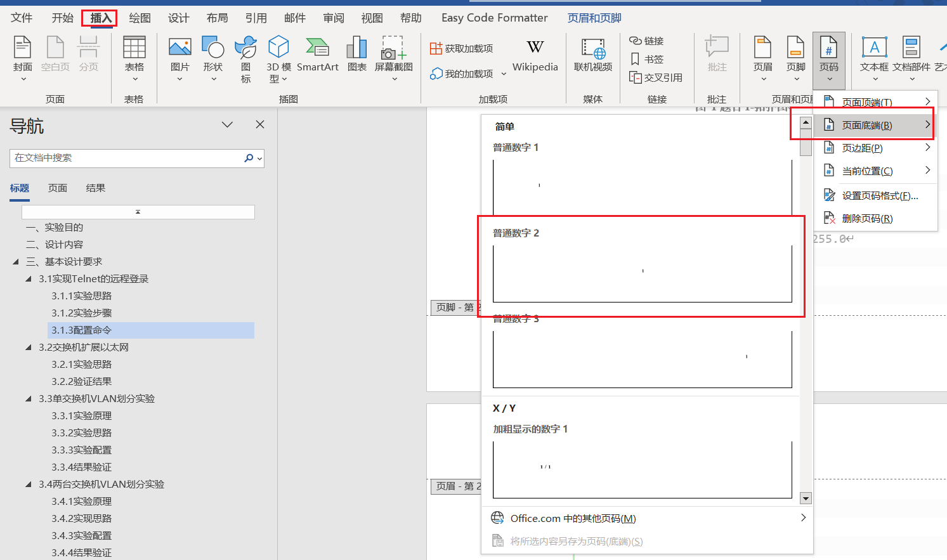Viewport: 947px width, 560px height.
Task: Collapse the 3.3单交换机VLAN划分实验 heading
Action: pyautogui.click(x=29, y=398)
